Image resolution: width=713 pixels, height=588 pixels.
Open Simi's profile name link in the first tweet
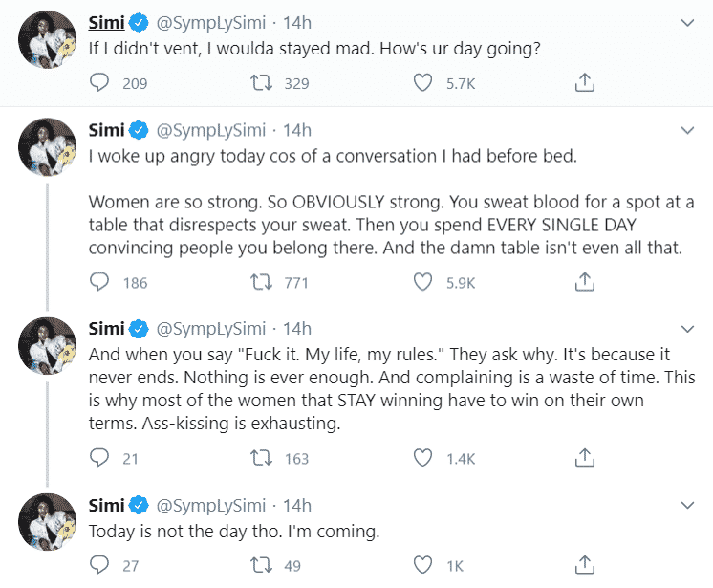pos(107,23)
